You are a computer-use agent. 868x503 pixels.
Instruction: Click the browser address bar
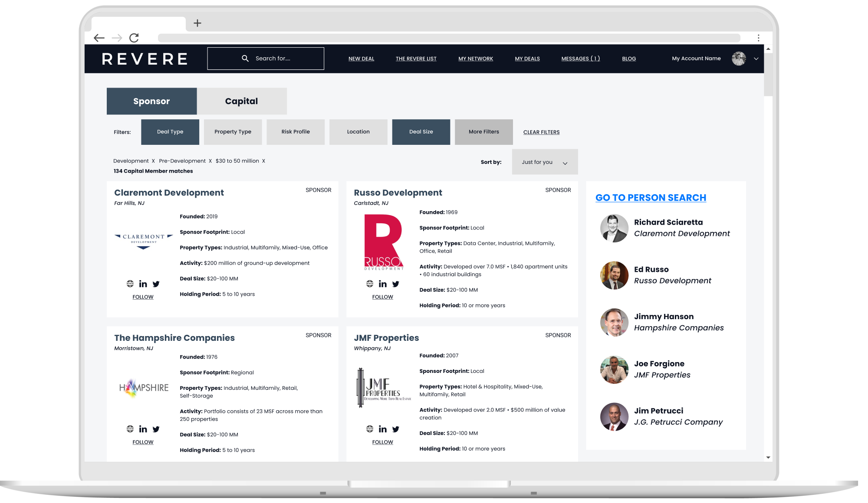(x=449, y=38)
